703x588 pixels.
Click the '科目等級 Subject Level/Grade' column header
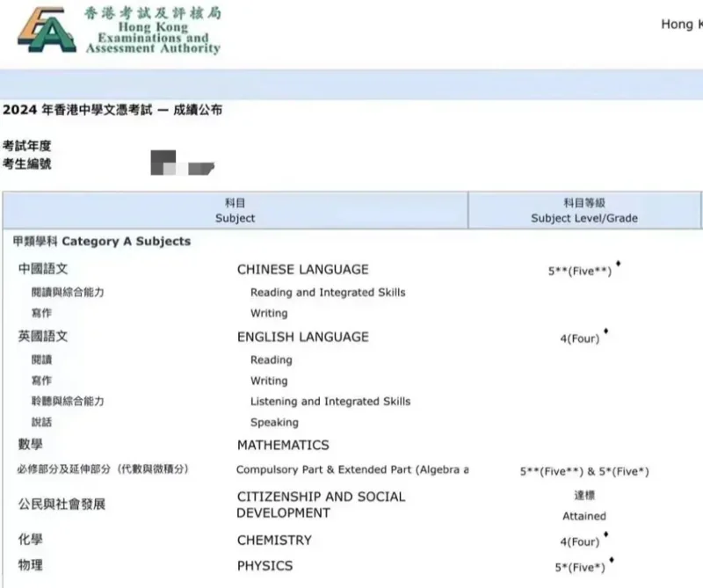coord(584,210)
